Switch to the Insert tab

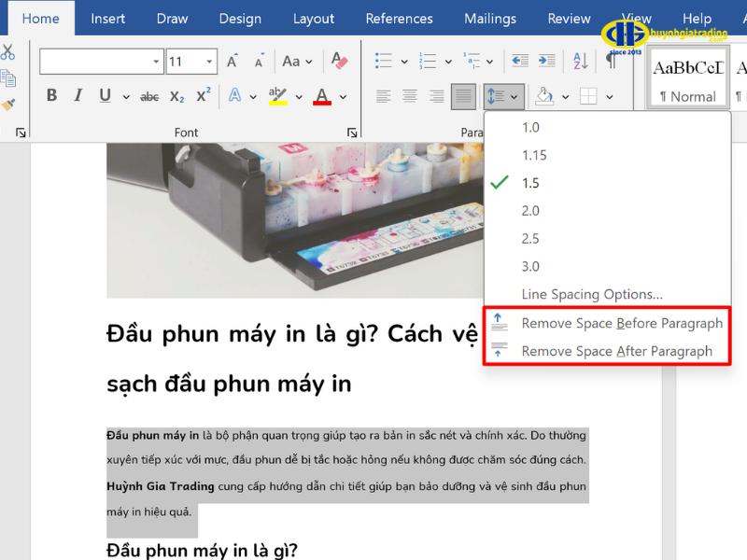[107, 18]
